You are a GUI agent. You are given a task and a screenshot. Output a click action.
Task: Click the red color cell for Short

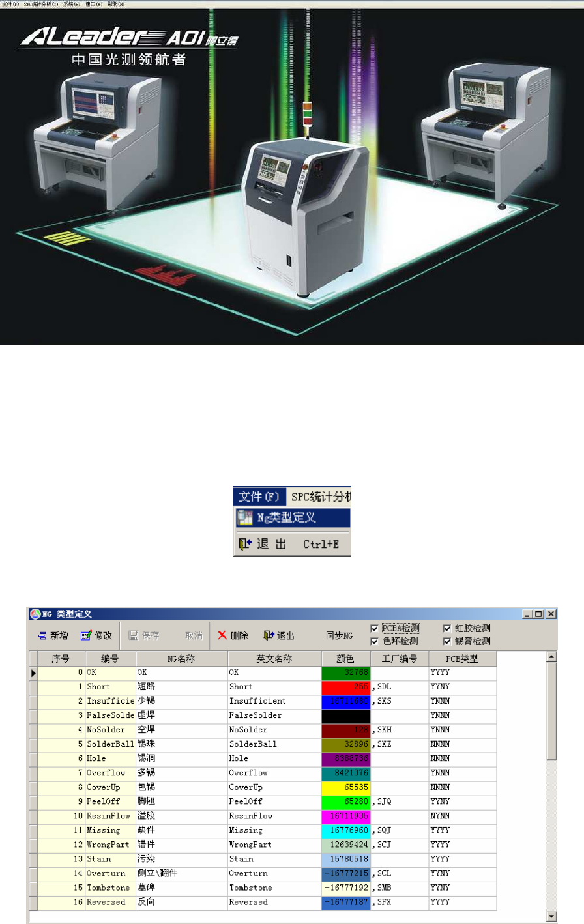[346, 687]
